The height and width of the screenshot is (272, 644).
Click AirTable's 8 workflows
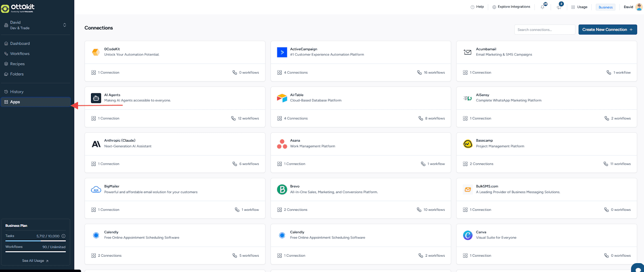click(x=432, y=119)
